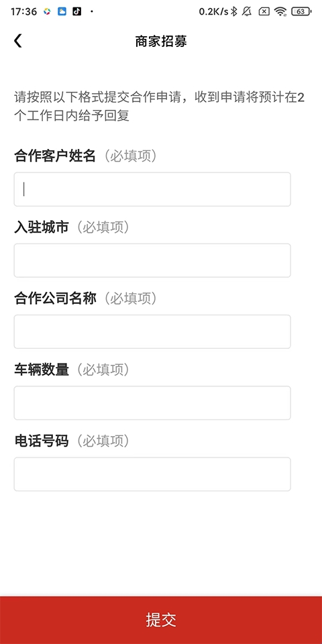This screenshot has width=322, height=644.
Task: Activate the 车辆数量 input field
Action: [152, 403]
